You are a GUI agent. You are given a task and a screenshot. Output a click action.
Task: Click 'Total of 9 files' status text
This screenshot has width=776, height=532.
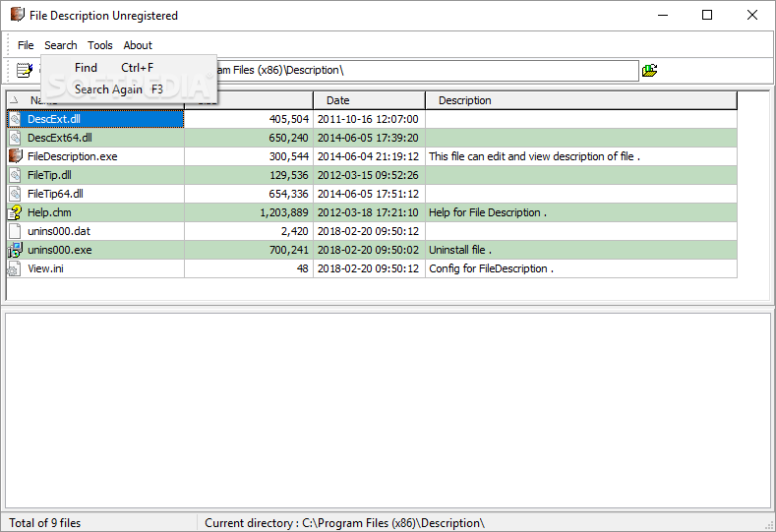[x=45, y=523]
